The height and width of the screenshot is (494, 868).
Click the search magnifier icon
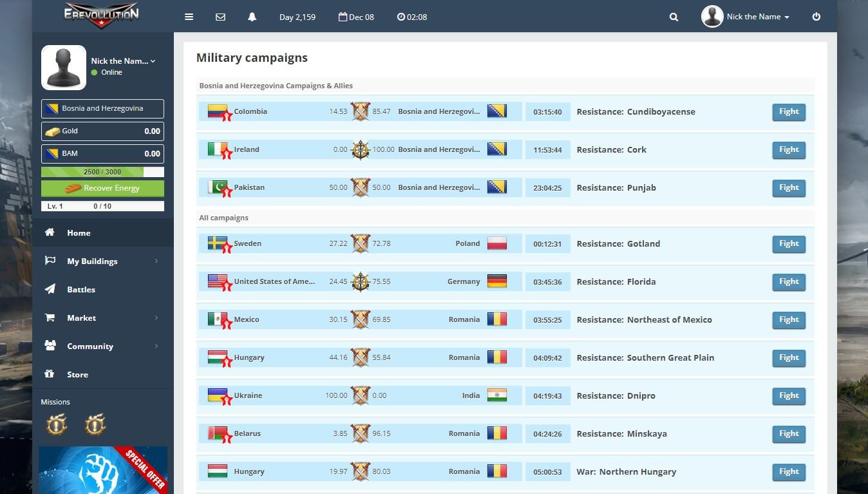click(x=674, y=17)
